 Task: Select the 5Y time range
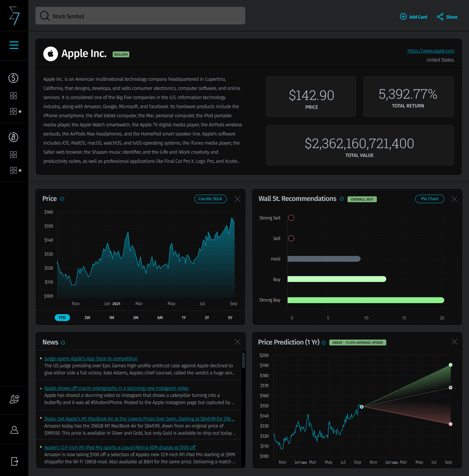coord(230,317)
